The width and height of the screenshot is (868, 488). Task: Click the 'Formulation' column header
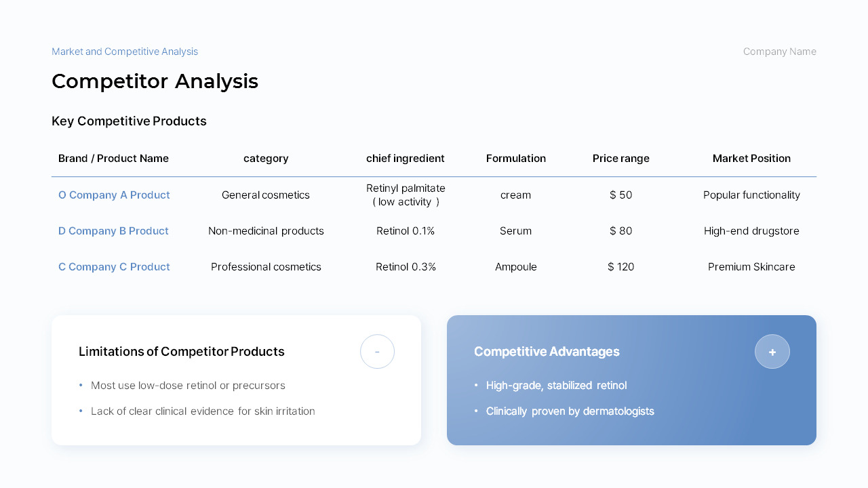point(516,159)
